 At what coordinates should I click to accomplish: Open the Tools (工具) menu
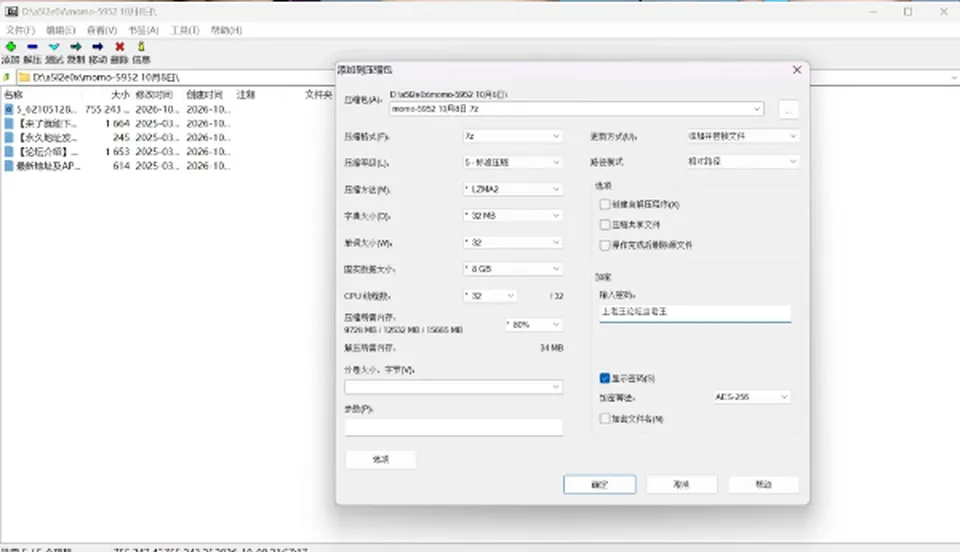coord(184,30)
